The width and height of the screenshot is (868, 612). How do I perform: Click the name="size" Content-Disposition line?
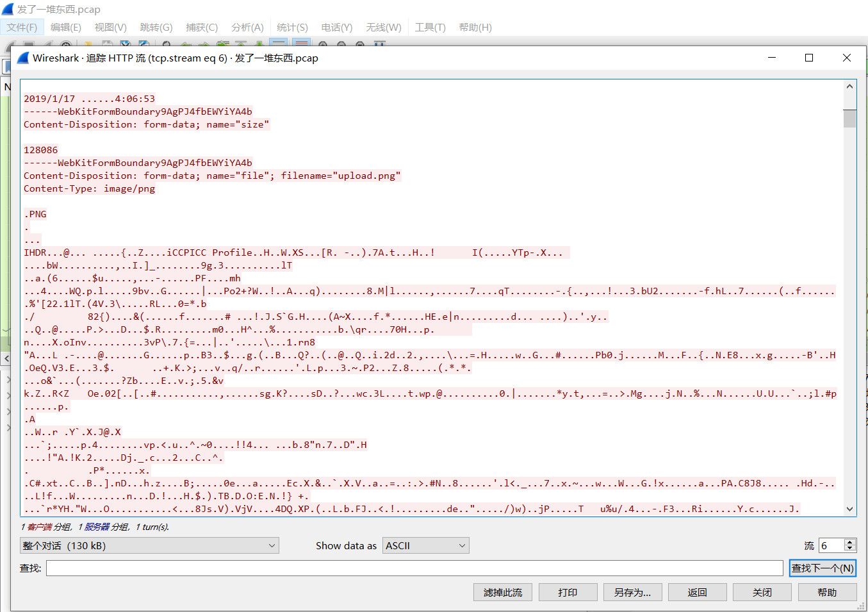[147, 124]
